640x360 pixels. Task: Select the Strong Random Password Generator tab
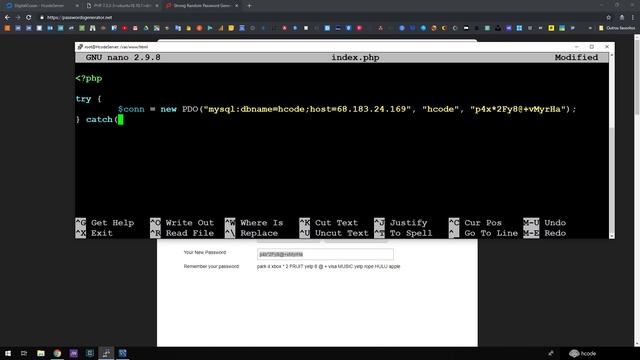pos(202,6)
